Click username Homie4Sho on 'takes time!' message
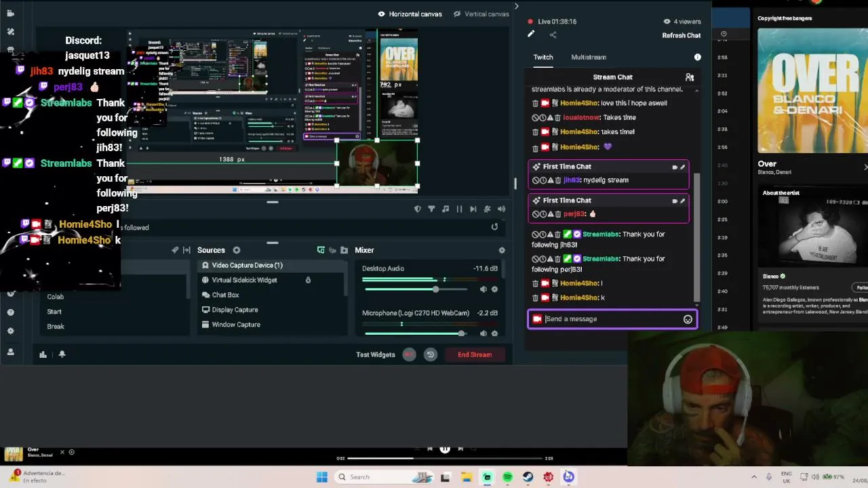The image size is (868, 488). 579,132
